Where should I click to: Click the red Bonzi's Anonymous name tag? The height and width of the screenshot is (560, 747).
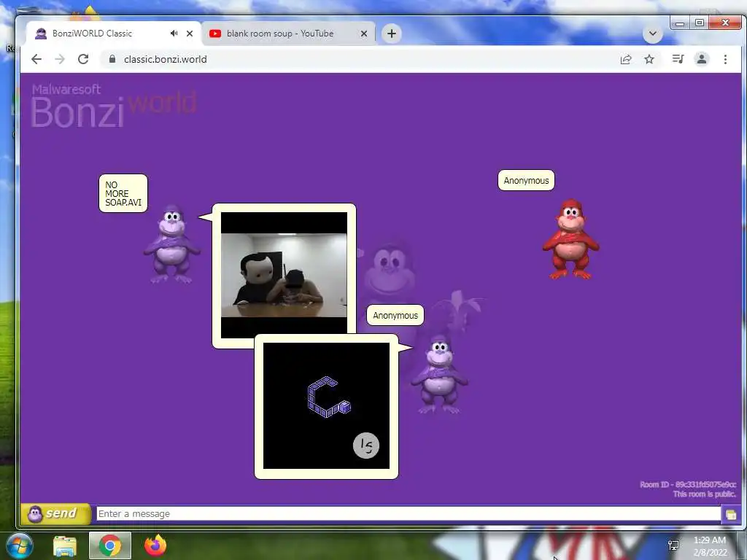point(526,181)
